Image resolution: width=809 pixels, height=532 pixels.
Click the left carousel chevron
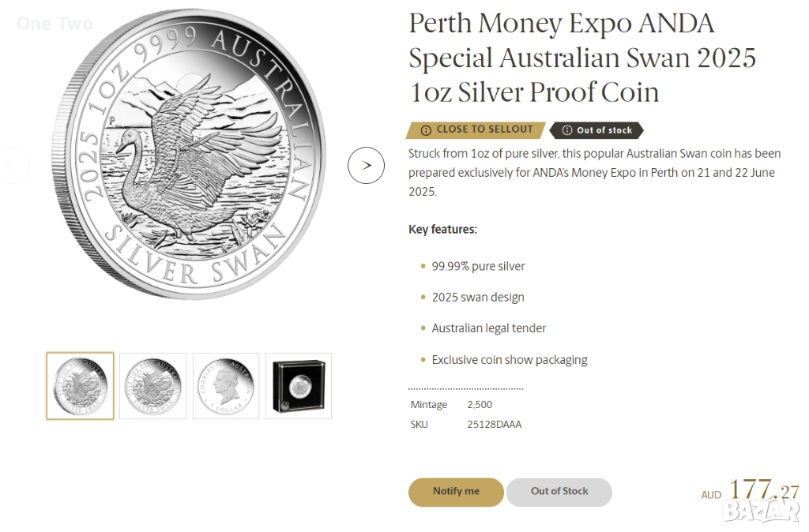pos(9,166)
